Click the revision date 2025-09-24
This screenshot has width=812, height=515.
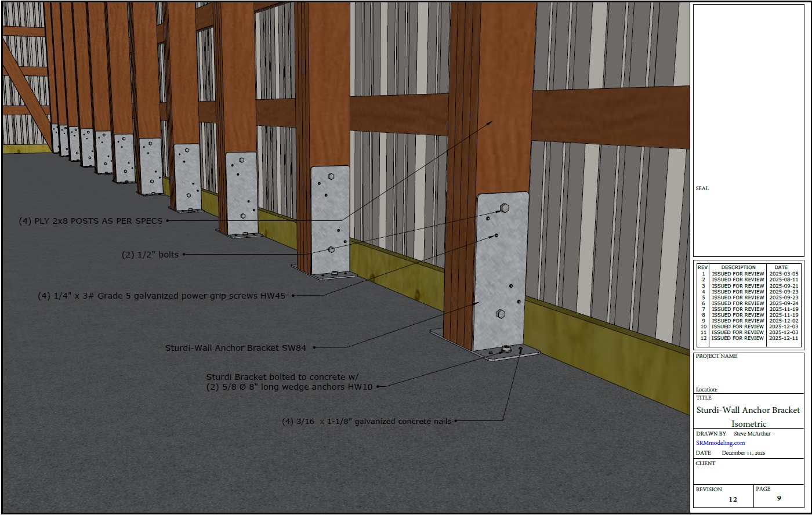pyautogui.click(x=784, y=303)
